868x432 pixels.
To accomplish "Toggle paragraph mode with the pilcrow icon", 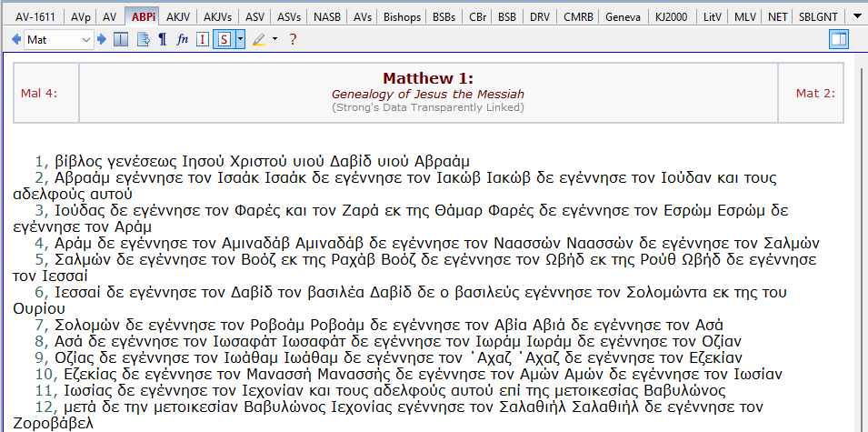I will point(162,39).
